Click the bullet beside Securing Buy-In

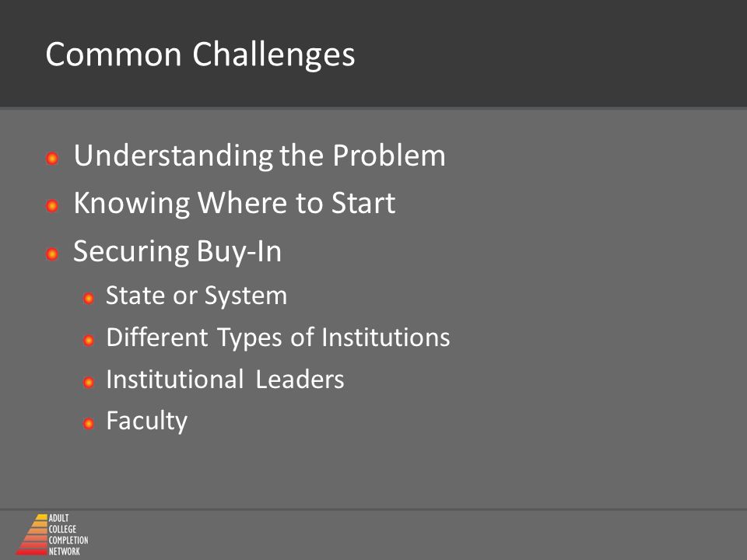click(x=52, y=254)
